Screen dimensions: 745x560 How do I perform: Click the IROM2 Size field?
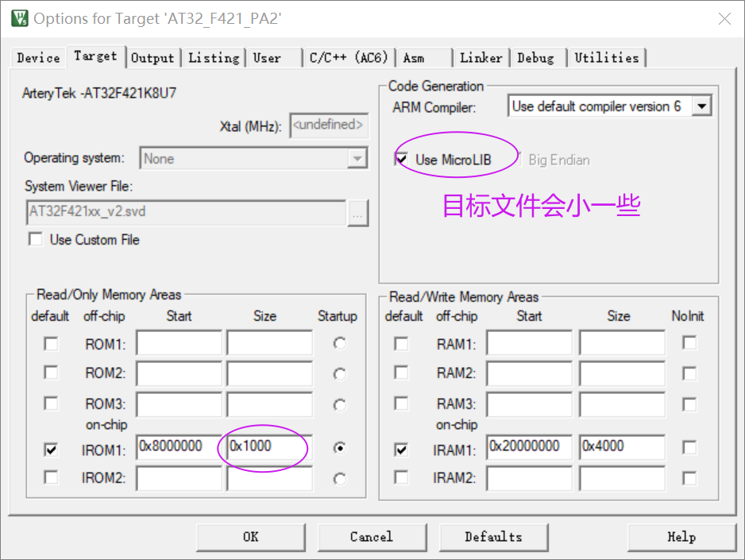270,478
